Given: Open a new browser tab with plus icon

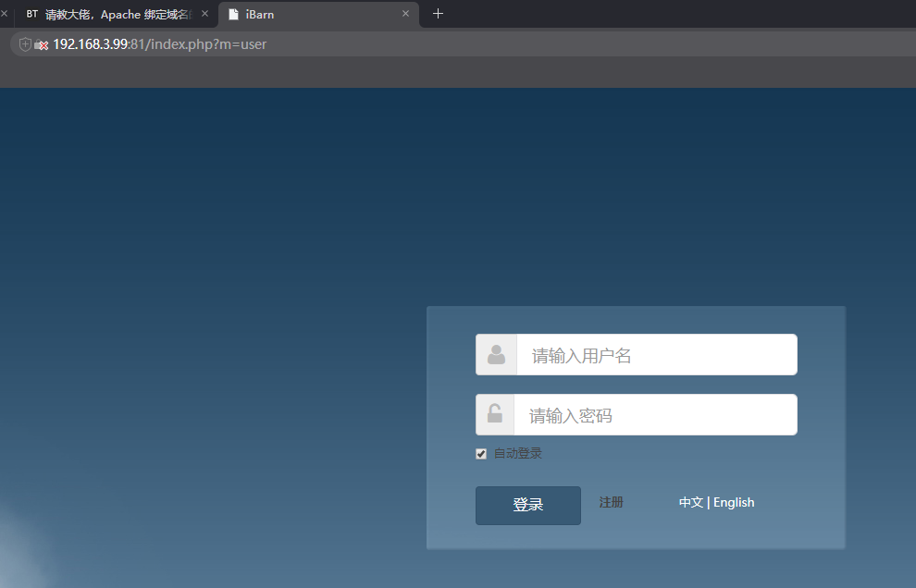Looking at the screenshot, I should click(439, 14).
